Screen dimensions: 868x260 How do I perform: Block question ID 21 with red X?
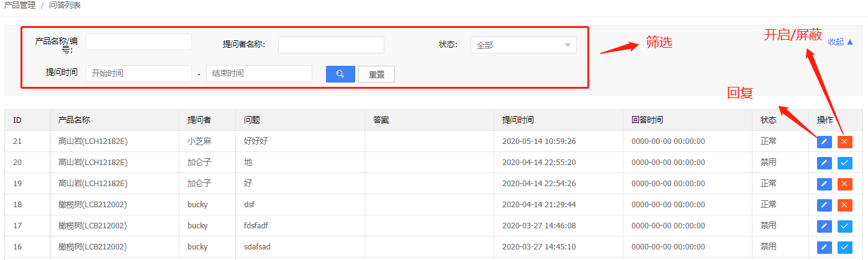point(844,142)
